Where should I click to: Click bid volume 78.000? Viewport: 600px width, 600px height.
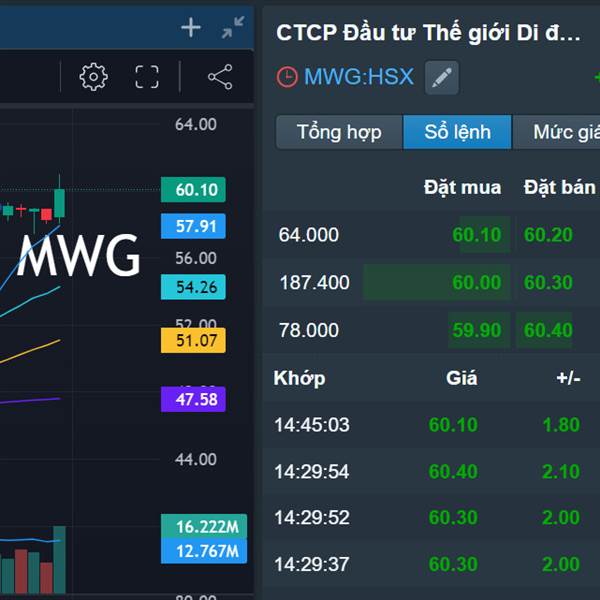pyautogui.click(x=309, y=330)
